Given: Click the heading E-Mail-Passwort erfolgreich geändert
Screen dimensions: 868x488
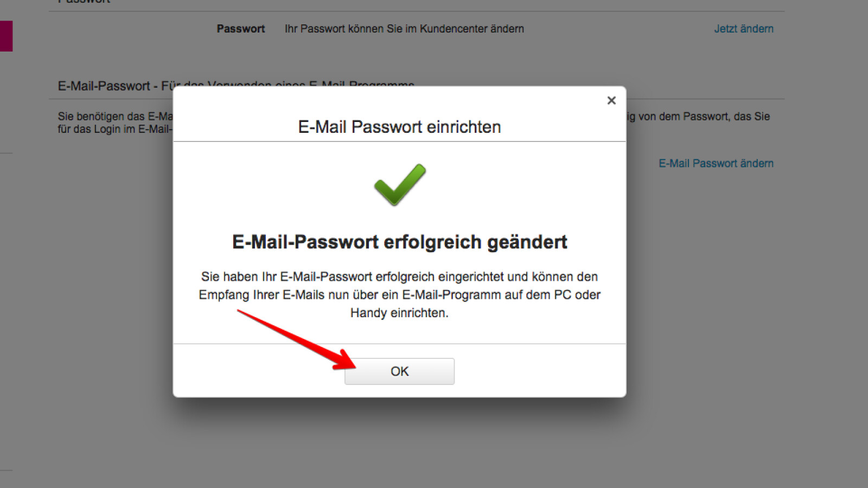Looking at the screenshot, I should click(399, 242).
